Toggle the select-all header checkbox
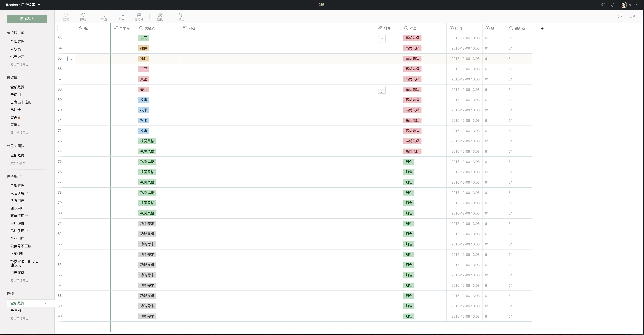The image size is (644, 335). [60, 29]
